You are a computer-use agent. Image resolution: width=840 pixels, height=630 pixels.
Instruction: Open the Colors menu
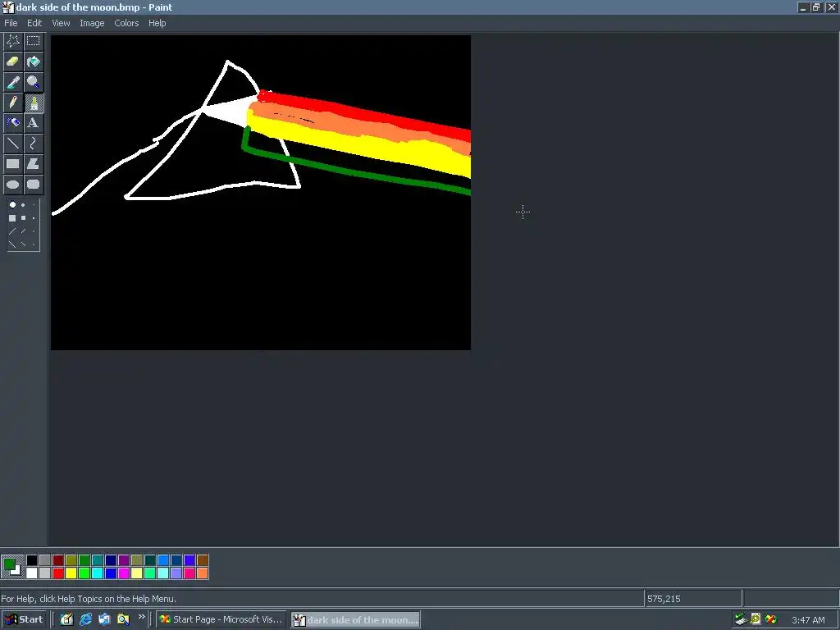(x=126, y=23)
